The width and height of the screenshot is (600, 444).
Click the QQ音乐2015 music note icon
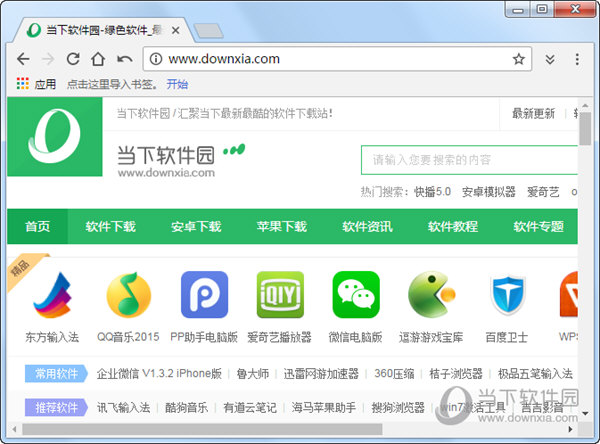click(x=129, y=295)
